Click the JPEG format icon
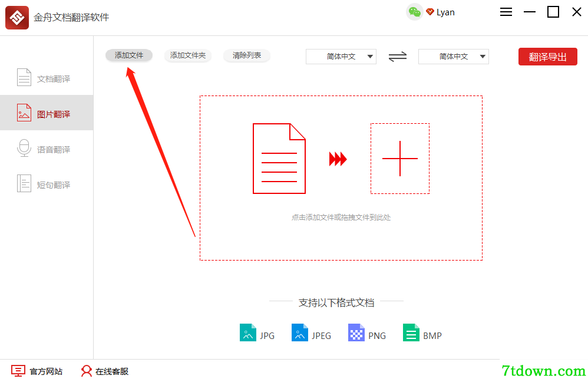This screenshot has height=382, width=588. (299, 332)
